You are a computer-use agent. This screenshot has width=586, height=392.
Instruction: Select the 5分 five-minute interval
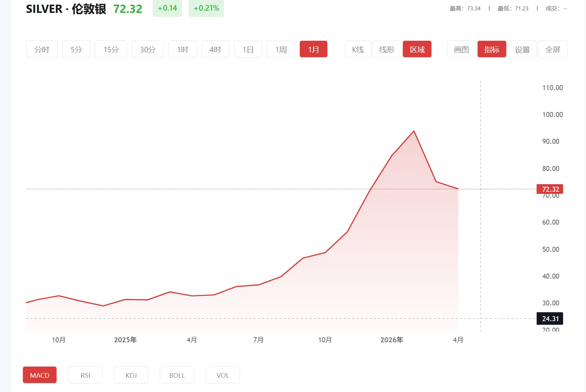(x=76, y=49)
